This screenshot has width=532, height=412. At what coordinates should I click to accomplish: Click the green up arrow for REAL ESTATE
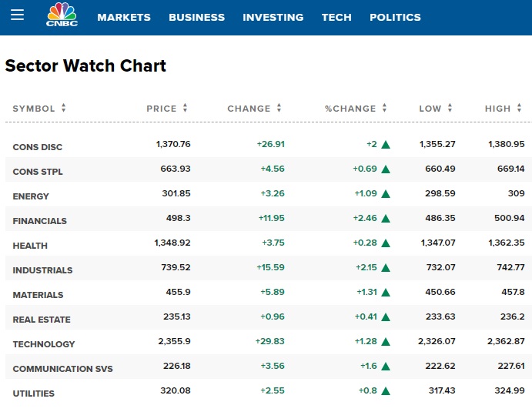click(x=386, y=317)
